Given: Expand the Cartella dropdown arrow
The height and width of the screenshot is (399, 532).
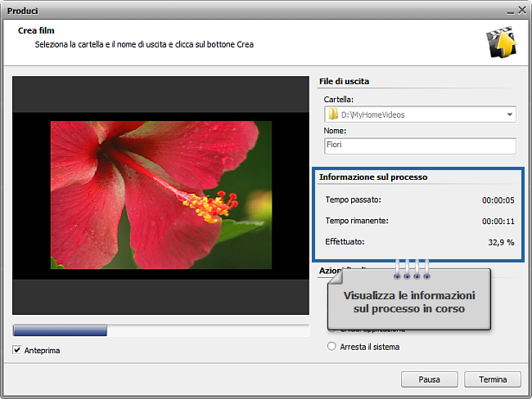Looking at the screenshot, I should pos(509,114).
